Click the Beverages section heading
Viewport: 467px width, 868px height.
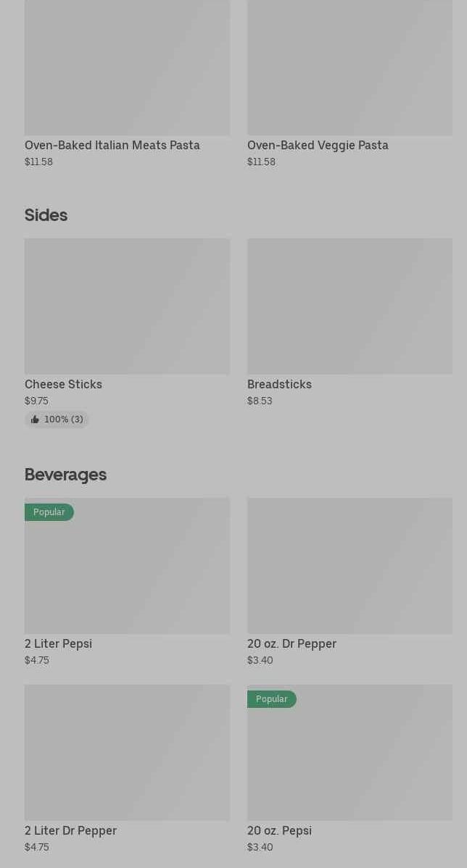tap(65, 475)
